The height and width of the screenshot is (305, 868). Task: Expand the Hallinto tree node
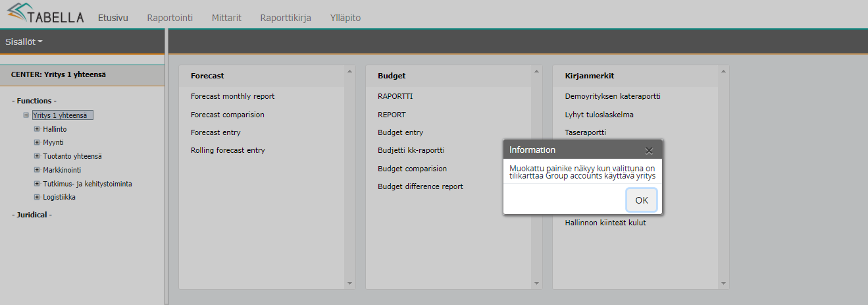[37, 129]
